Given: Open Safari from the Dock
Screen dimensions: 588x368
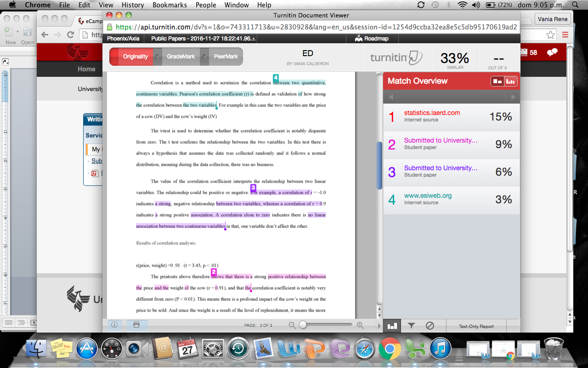Looking at the screenshot, I should pos(365,349).
